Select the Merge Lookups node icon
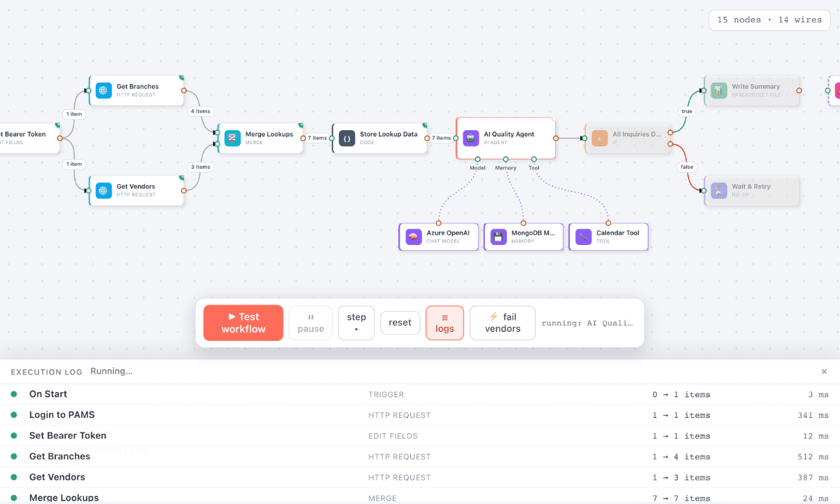This screenshot has height=504, width=840. click(x=232, y=138)
